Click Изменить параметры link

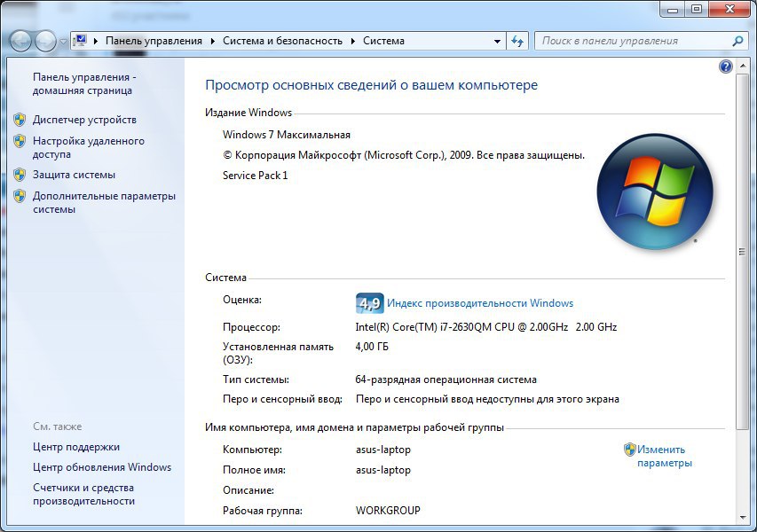pos(665,457)
